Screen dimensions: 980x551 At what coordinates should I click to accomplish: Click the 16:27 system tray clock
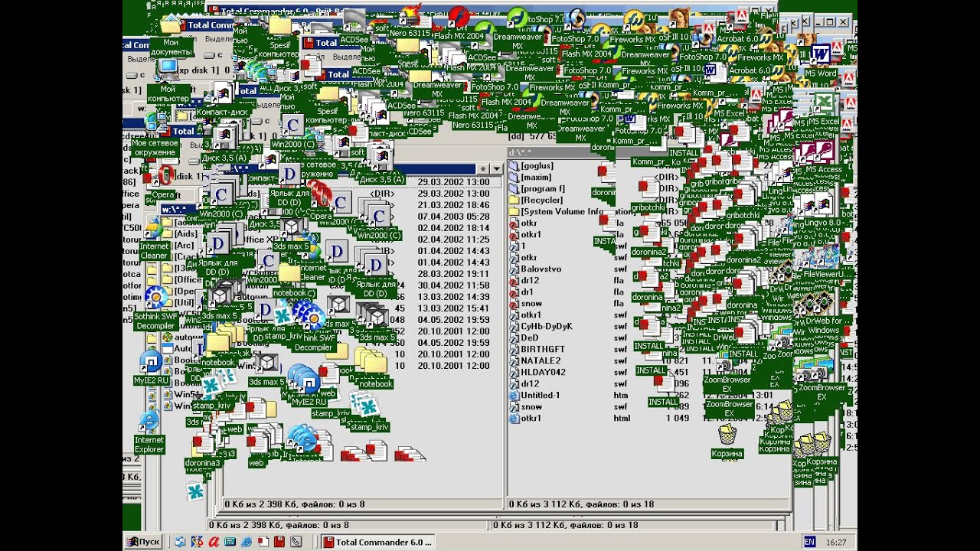click(x=836, y=542)
